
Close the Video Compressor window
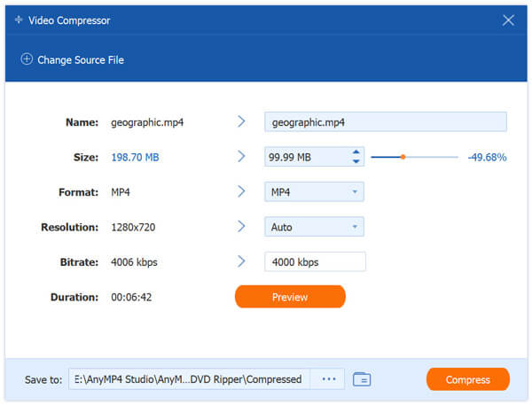(508, 19)
